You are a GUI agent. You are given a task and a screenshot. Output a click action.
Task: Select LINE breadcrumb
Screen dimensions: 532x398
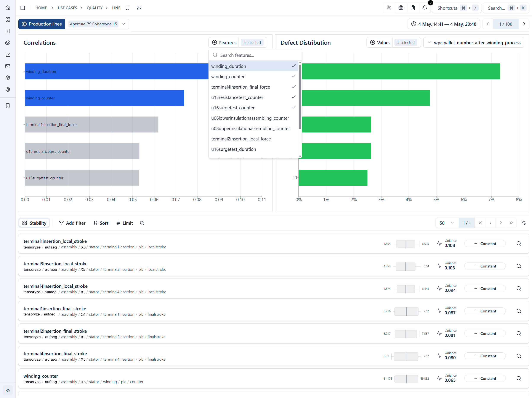point(116,8)
